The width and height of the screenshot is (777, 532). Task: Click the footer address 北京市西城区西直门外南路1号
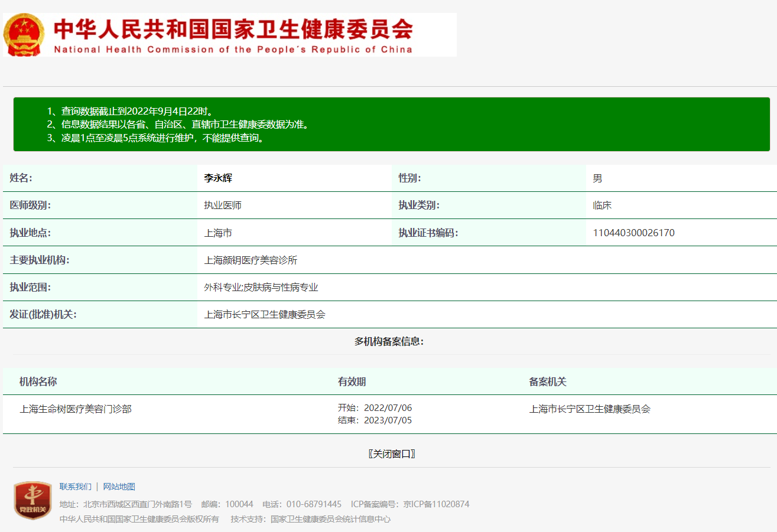pos(138,504)
